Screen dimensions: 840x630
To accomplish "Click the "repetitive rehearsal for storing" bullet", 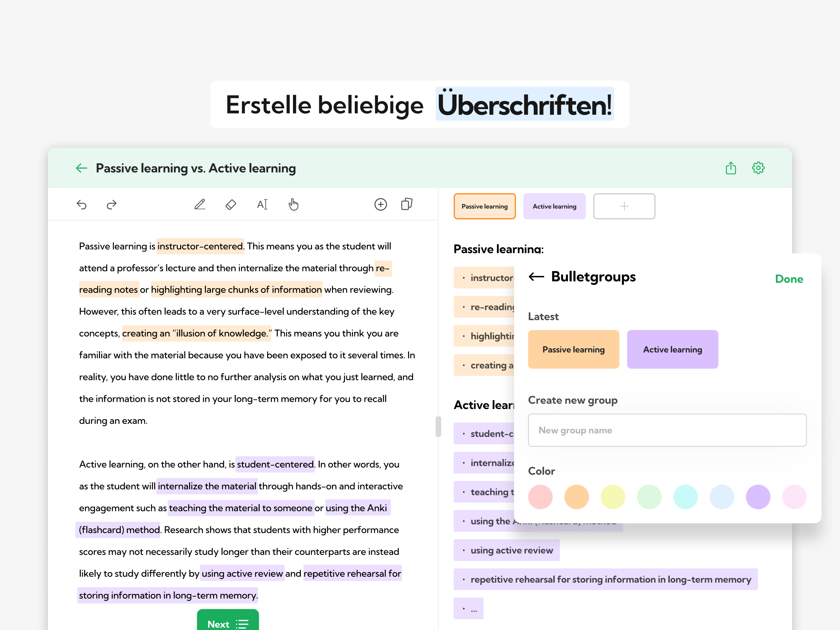I will [605, 580].
